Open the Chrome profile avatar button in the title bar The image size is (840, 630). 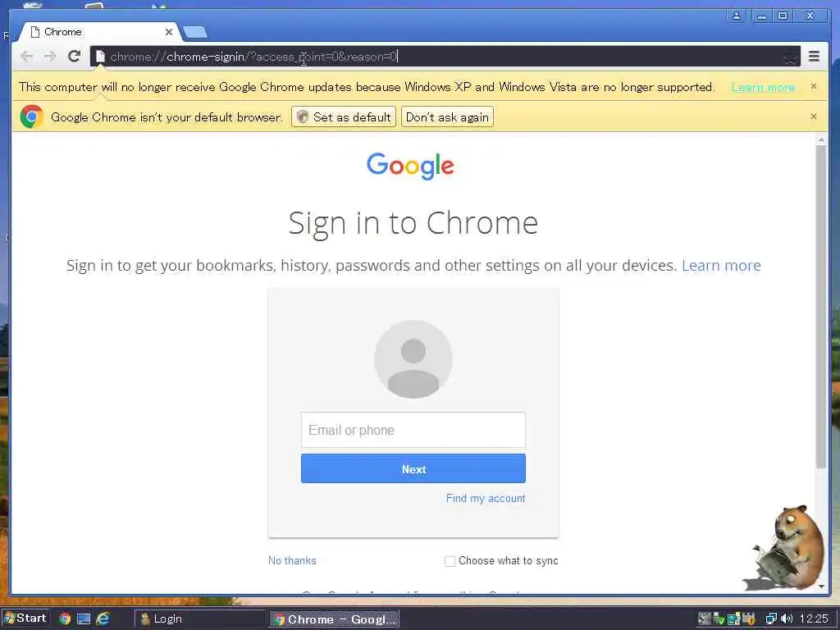[x=737, y=16]
